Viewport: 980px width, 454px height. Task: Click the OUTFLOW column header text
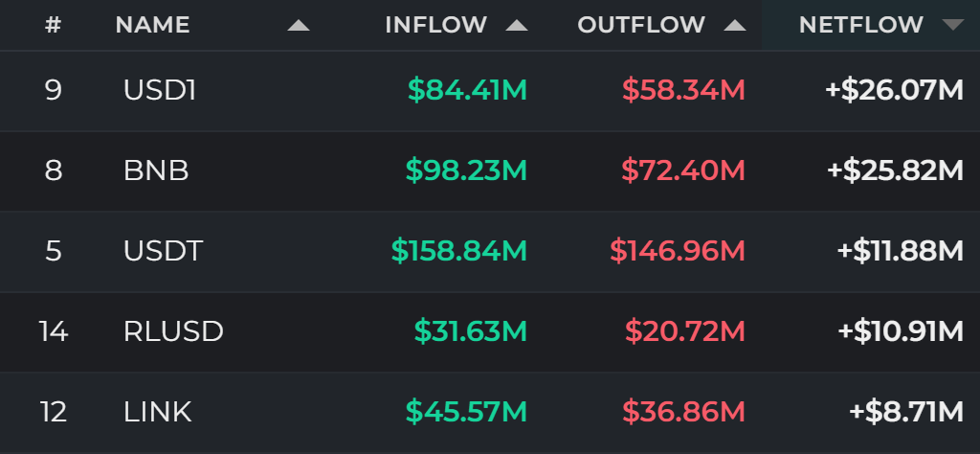click(x=641, y=25)
